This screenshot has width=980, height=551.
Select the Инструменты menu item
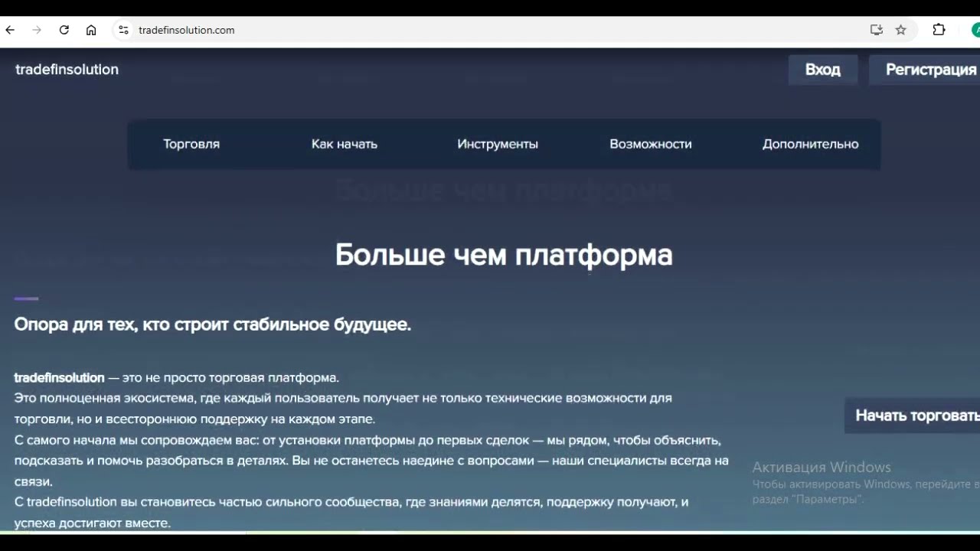click(498, 144)
